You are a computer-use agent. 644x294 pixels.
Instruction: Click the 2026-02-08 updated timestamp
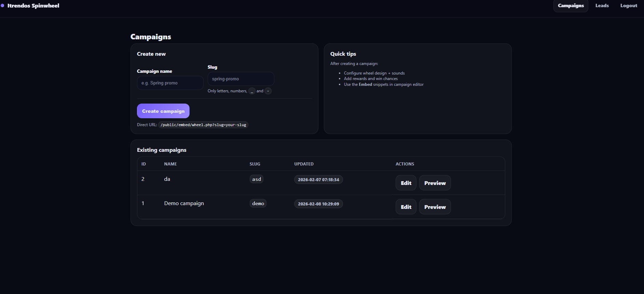[318, 204]
